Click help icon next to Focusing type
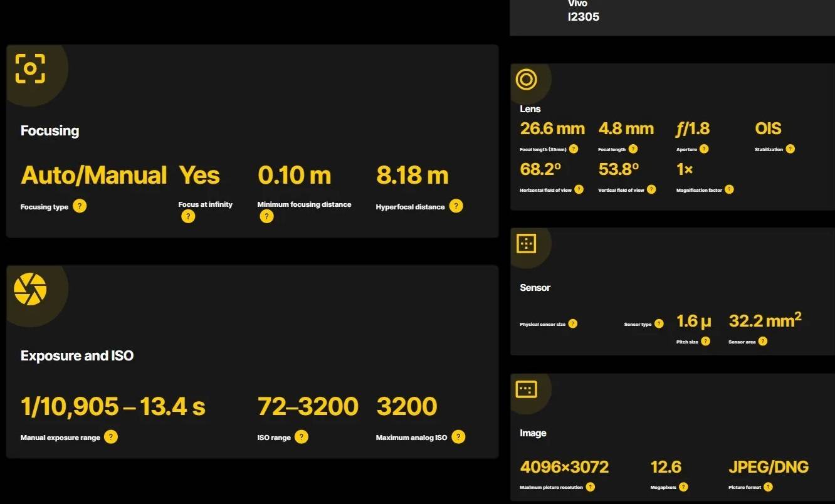The height and width of the screenshot is (504, 835). (80, 206)
